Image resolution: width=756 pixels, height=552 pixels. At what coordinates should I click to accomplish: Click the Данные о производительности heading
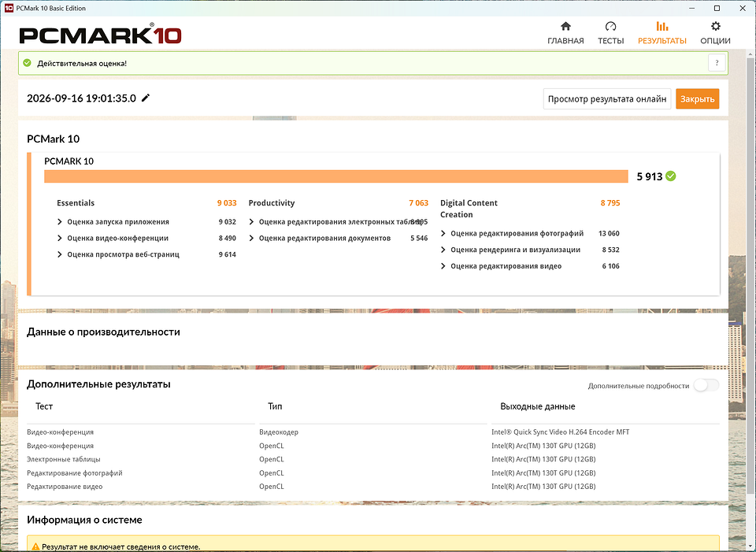pos(103,332)
